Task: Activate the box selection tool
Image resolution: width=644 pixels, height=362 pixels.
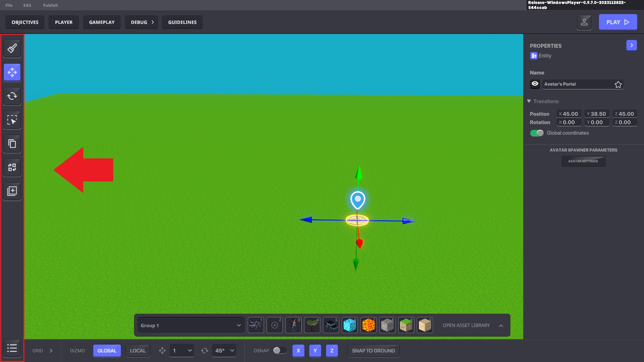Action: [12, 120]
